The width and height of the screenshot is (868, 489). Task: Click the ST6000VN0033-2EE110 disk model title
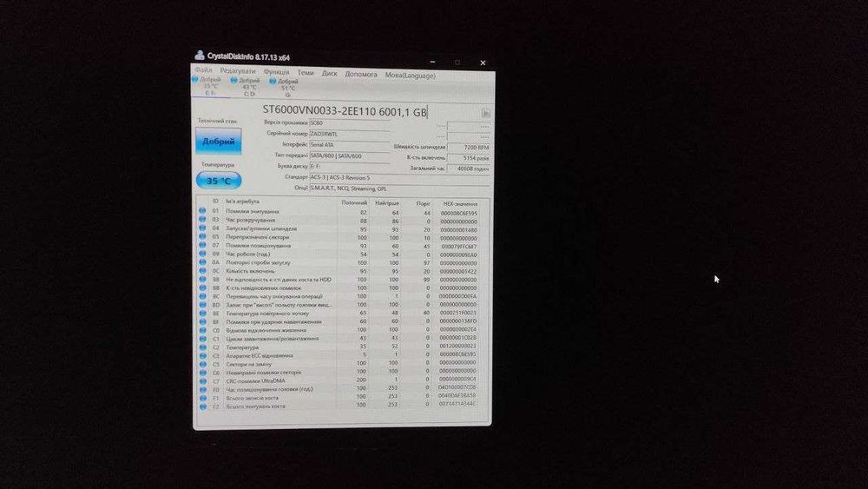(x=345, y=111)
